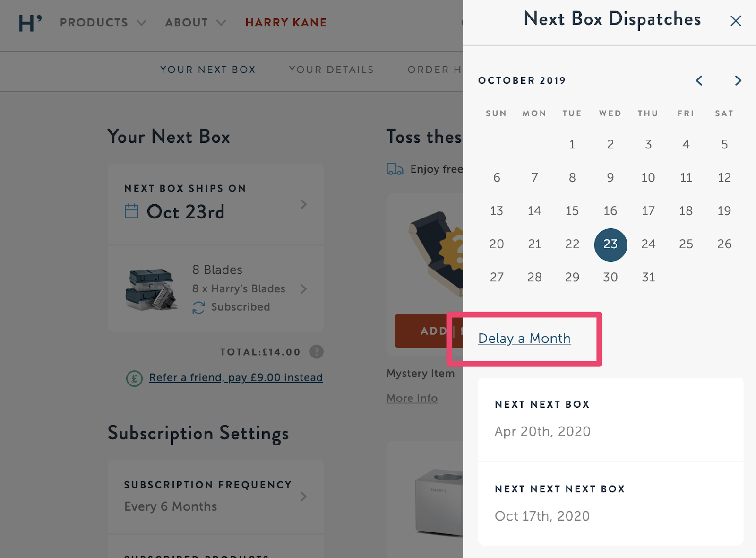Expand the 8 Blades product row

coord(215,288)
